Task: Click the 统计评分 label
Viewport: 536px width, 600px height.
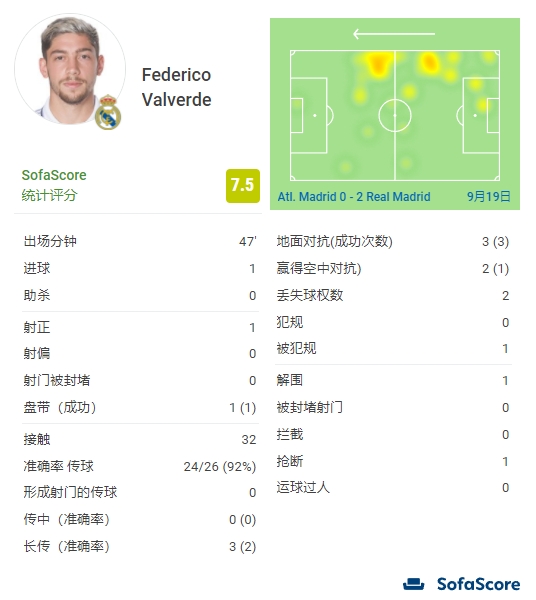Action: point(49,196)
